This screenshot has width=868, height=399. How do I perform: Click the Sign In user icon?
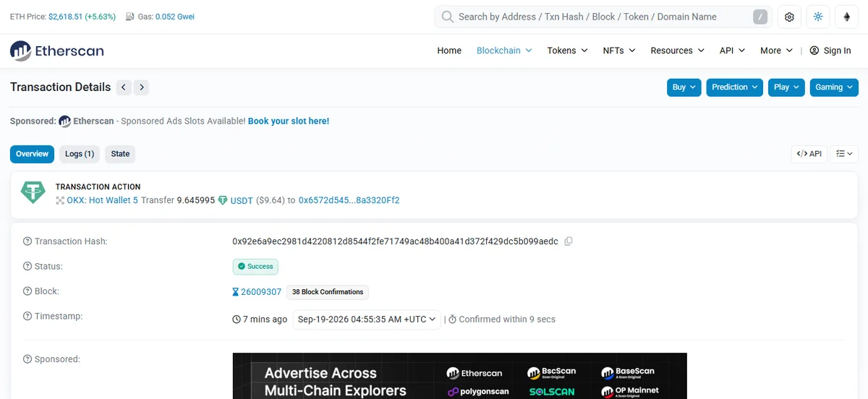click(814, 51)
